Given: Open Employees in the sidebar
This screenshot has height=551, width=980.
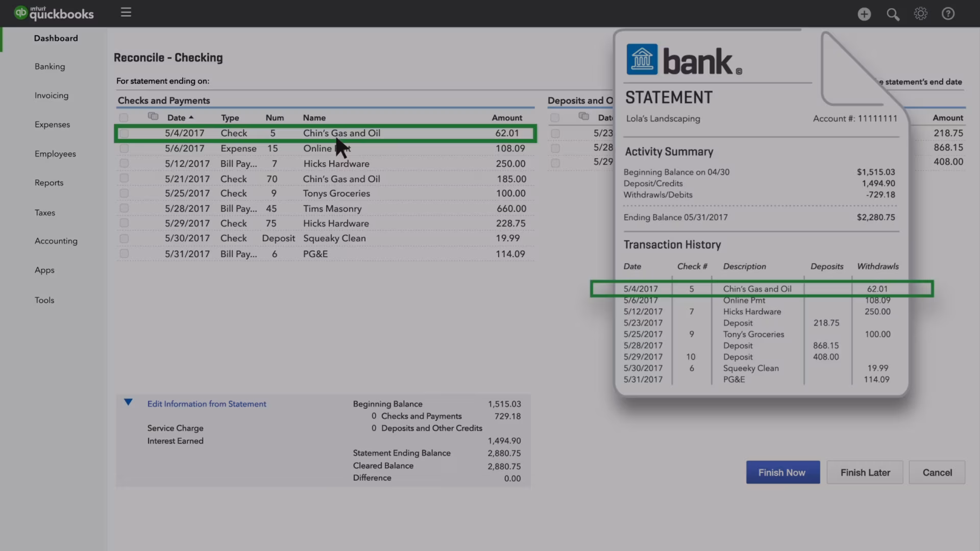Looking at the screenshot, I should click(x=55, y=154).
